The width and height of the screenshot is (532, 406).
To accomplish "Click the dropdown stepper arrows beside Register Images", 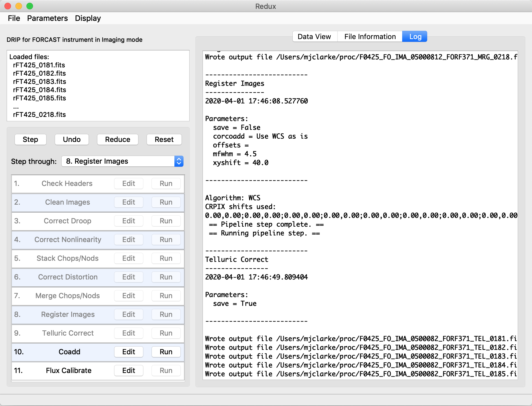I will click(x=179, y=161).
